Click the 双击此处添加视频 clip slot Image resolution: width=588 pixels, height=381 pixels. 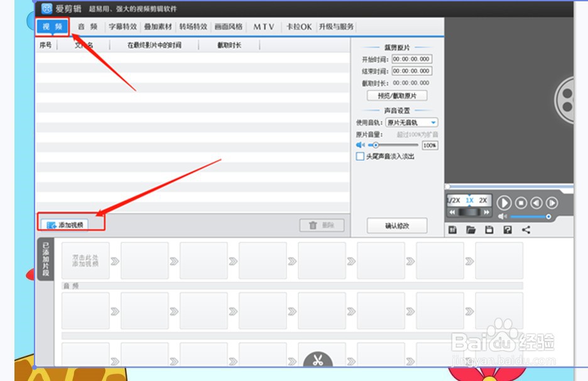(x=85, y=260)
